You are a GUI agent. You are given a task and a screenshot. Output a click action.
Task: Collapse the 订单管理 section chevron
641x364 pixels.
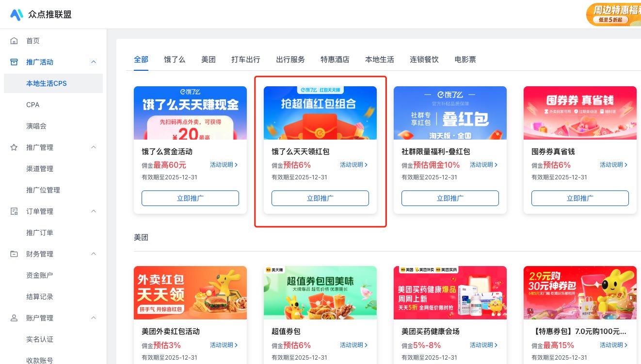(94, 211)
